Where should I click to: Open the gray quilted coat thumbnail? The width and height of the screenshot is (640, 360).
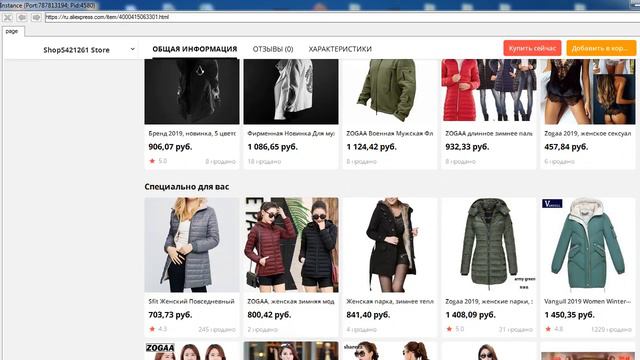pos(192,245)
